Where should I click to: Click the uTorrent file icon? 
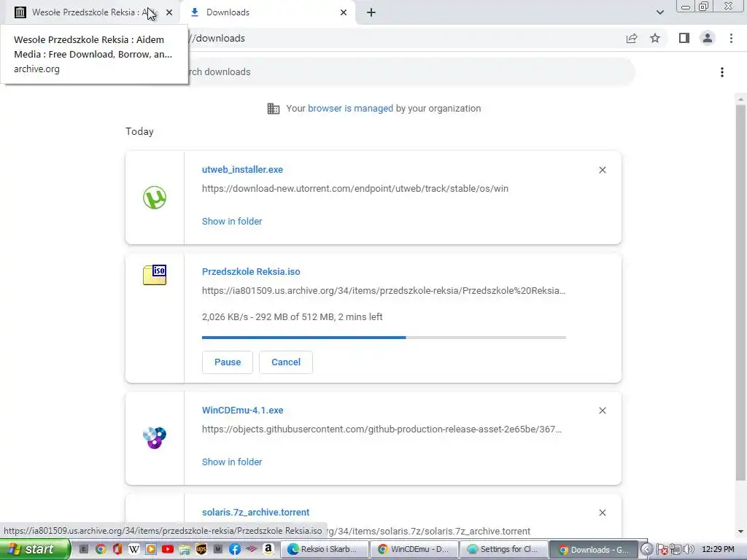coord(155,198)
